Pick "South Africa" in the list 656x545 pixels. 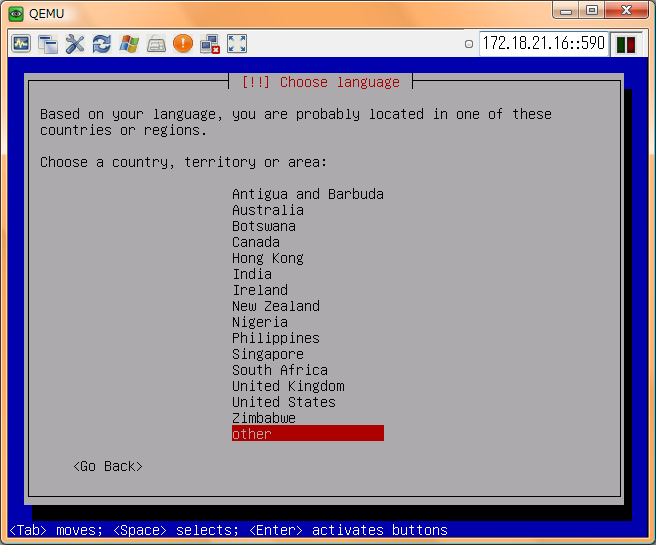308,370
